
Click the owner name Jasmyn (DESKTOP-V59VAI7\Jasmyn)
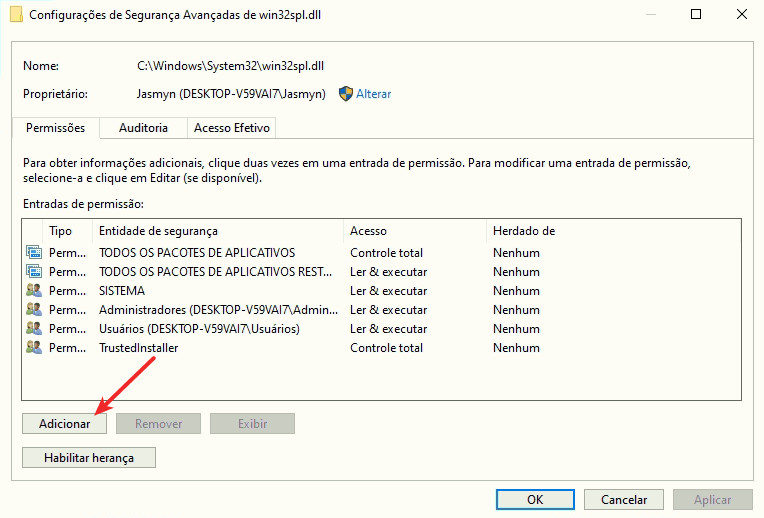pos(231,94)
